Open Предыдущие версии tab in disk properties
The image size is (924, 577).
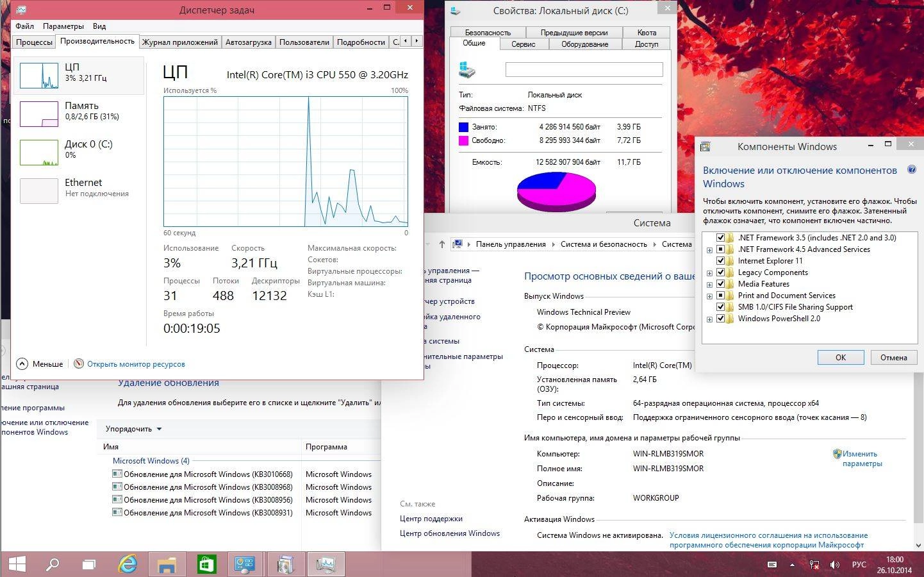click(574, 32)
